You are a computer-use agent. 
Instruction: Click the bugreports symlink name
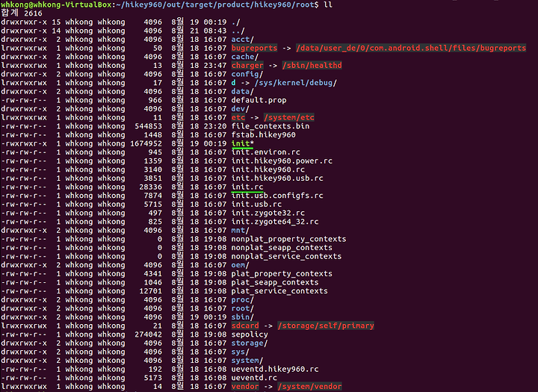click(254, 48)
